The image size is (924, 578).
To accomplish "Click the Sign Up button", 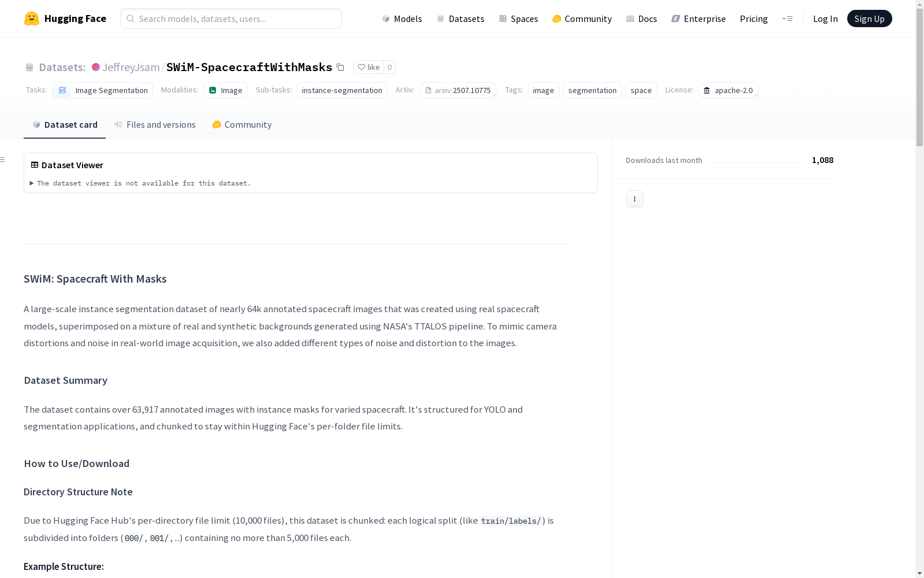I will pos(870,18).
